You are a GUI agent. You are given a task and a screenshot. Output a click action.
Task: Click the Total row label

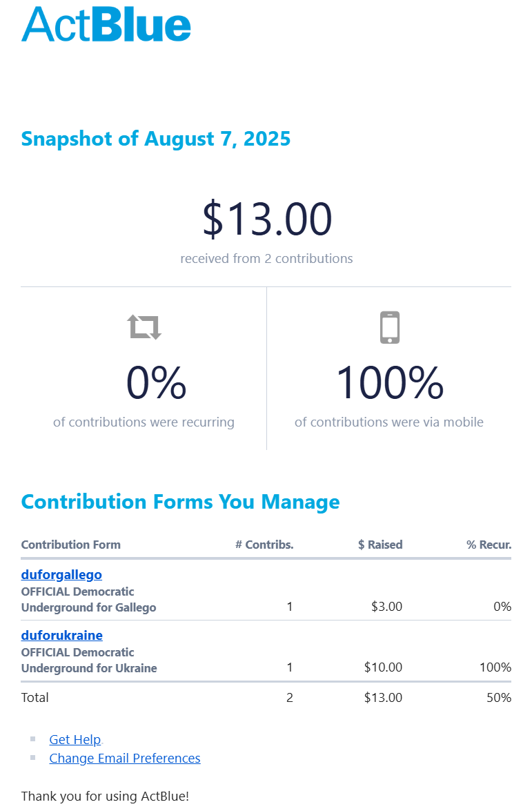(35, 697)
